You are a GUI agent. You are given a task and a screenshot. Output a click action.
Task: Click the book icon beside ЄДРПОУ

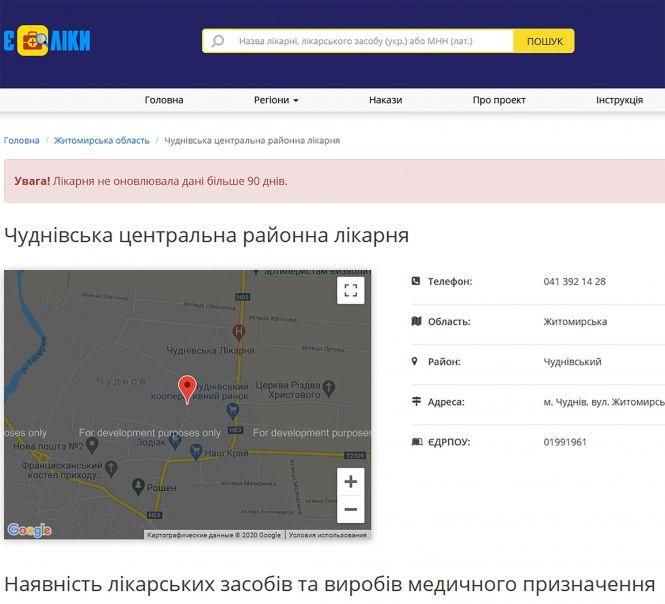pos(417,442)
